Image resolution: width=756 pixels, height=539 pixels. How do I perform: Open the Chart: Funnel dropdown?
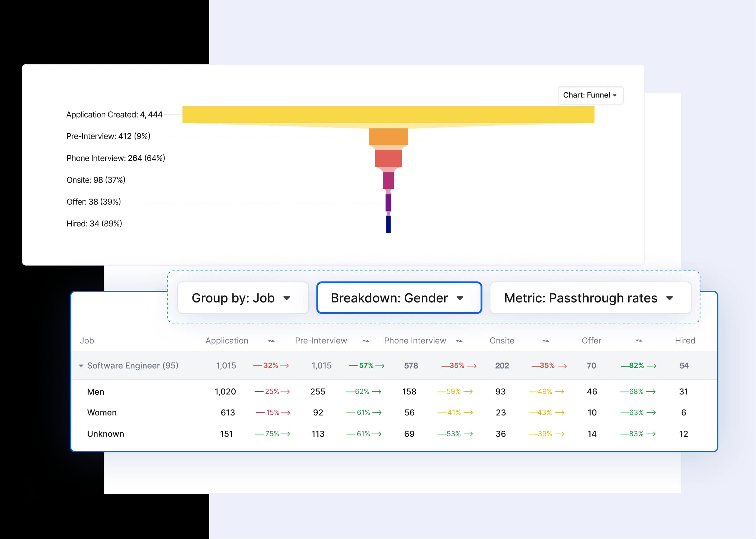pos(590,95)
